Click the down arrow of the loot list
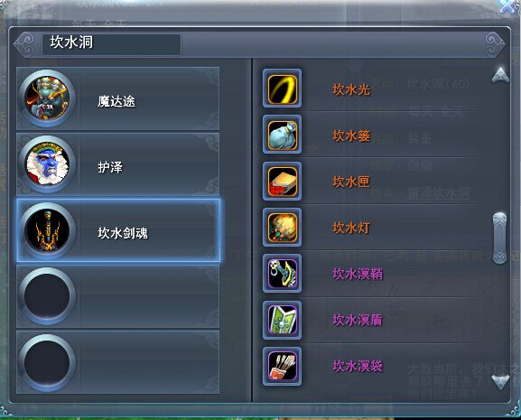521x420 pixels. pyautogui.click(x=500, y=382)
